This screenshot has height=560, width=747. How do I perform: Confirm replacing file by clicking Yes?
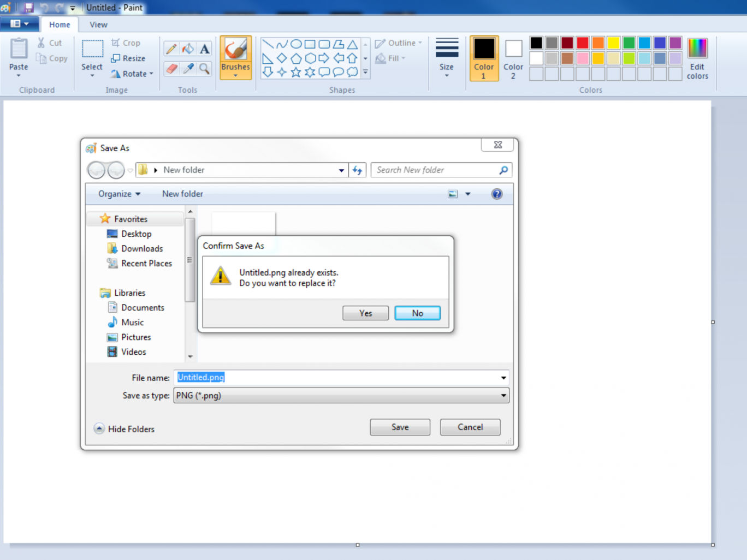click(x=365, y=313)
